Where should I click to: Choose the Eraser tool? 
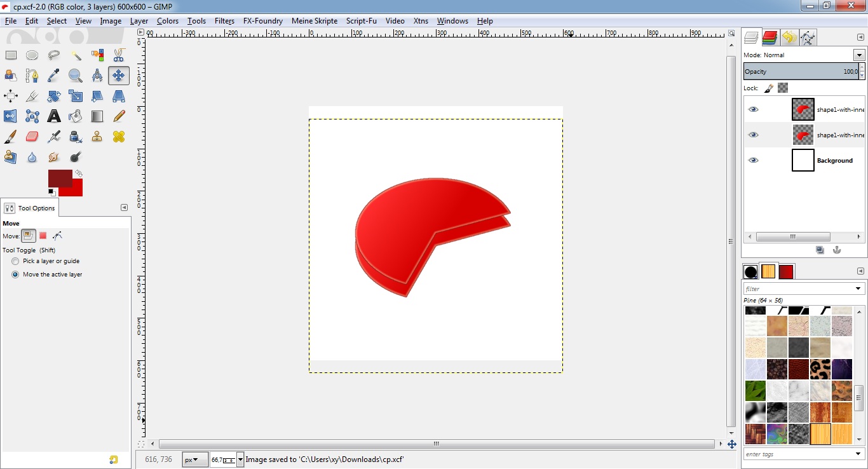click(32, 137)
